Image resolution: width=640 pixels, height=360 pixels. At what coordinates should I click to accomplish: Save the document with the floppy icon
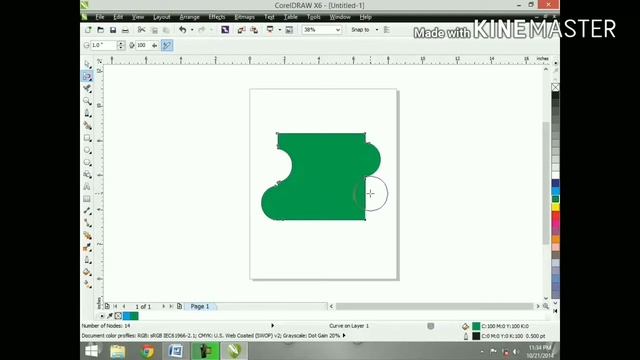113,30
